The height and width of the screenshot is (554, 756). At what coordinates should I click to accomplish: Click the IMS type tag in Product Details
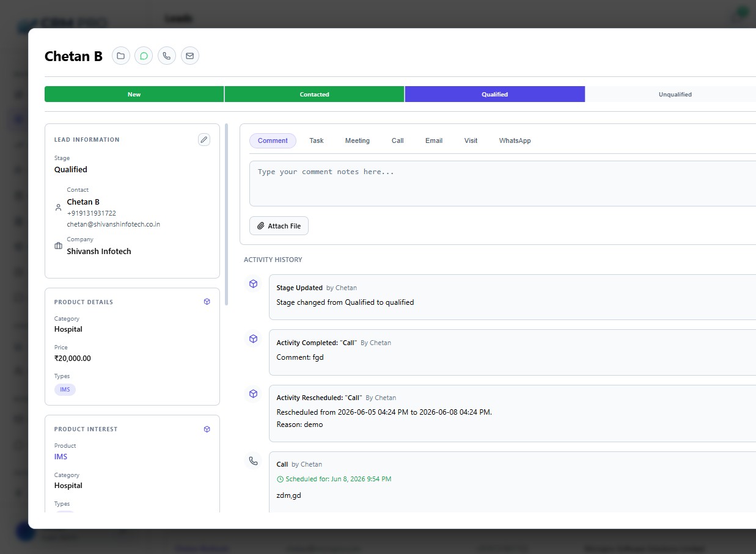[65, 390]
